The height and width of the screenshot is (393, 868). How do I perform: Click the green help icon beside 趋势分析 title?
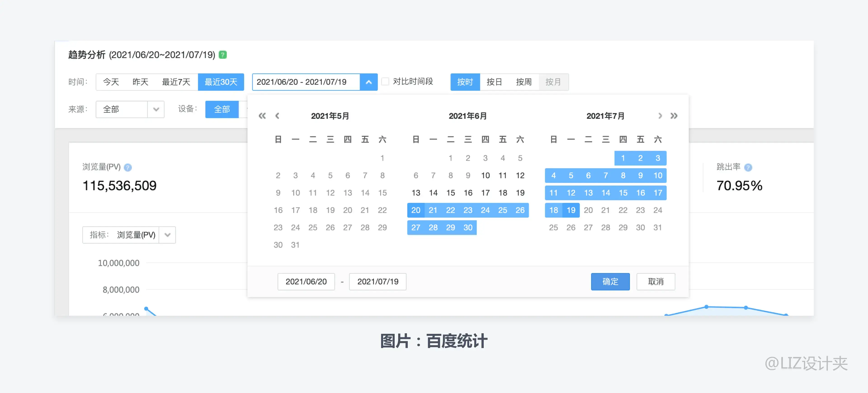point(223,55)
